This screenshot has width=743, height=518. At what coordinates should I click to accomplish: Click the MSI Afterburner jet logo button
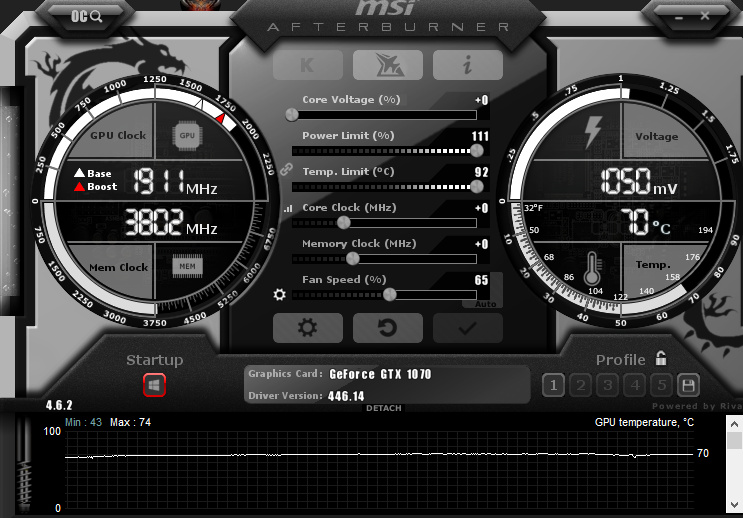point(388,65)
